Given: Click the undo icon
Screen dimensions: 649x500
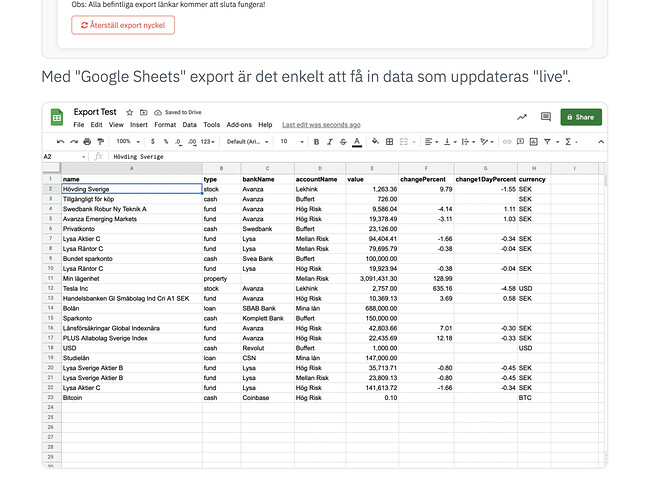Looking at the screenshot, I should 60,142.
